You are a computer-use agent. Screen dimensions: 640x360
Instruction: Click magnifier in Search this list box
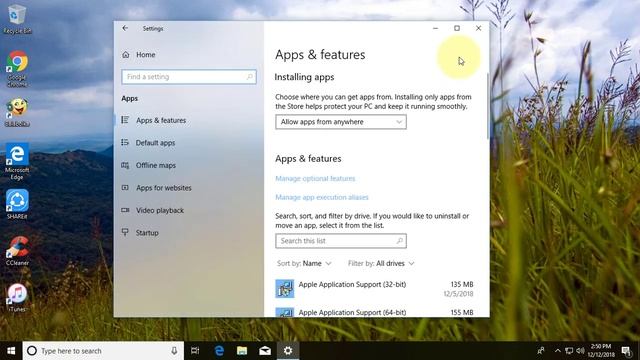(x=400, y=241)
